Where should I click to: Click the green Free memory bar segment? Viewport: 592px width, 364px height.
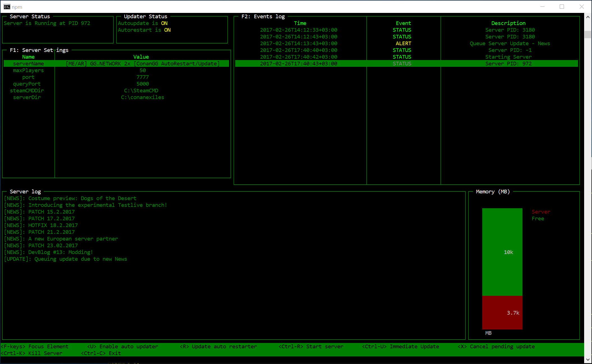502,252
